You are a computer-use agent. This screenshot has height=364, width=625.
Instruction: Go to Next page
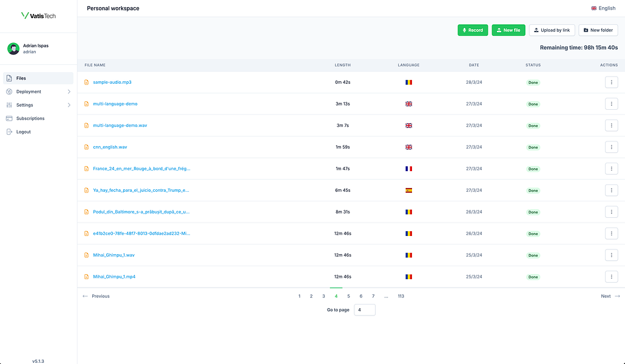coord(610,296)
